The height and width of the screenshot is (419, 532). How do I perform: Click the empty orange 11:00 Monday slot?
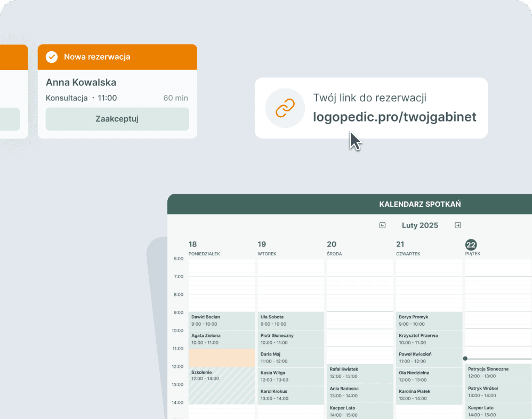coord(222,358)
